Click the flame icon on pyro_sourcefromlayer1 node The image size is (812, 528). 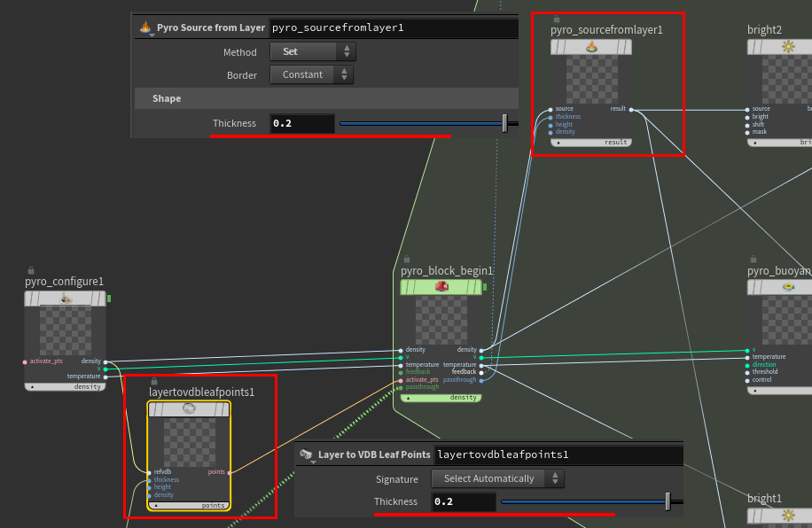click(591, 47)
